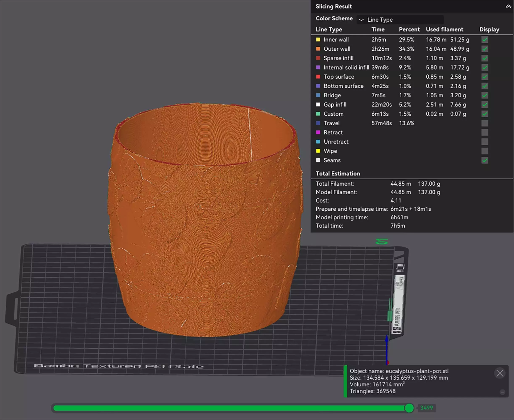514x420 pixels.
Task: Click the Total Filament 137.00 g value
Action: pyautogui.click(x=429, y=184)
